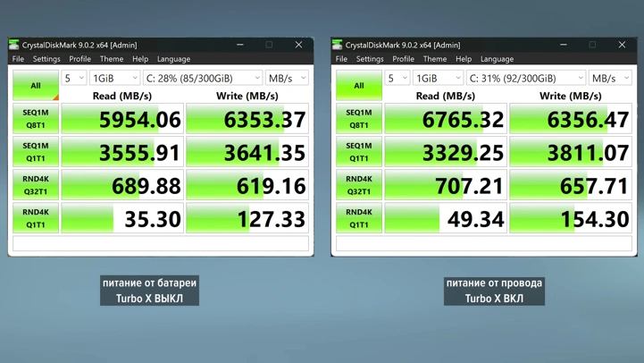Click write result 127.33 in left window
Screen dimensions: 644x363
(x=247, y=218)
